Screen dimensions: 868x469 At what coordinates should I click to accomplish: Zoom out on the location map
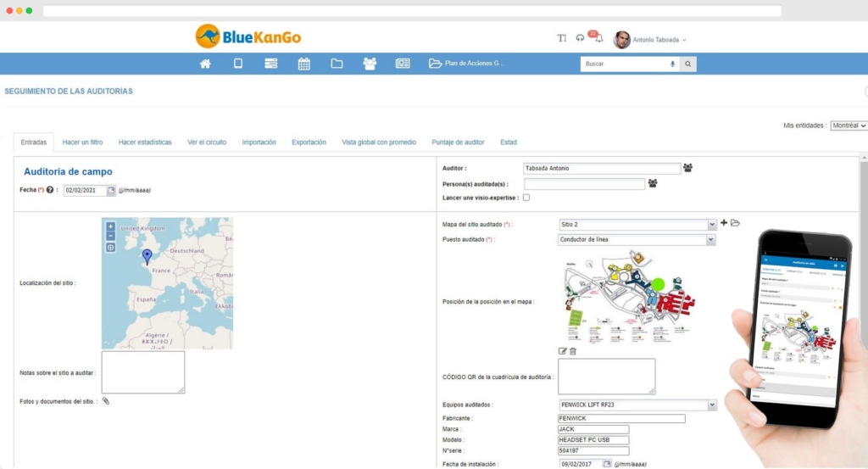111,237
